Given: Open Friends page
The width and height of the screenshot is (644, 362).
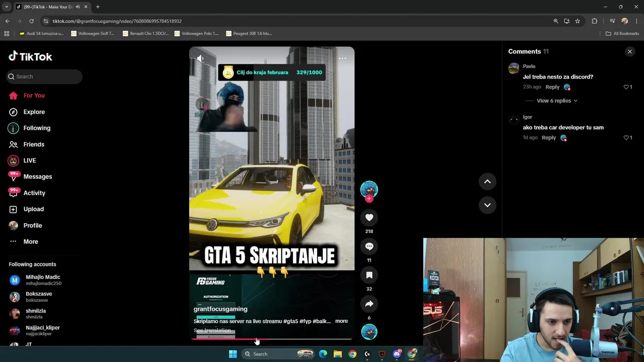Looking at the screenshot, I should click(x=34, y=144).
